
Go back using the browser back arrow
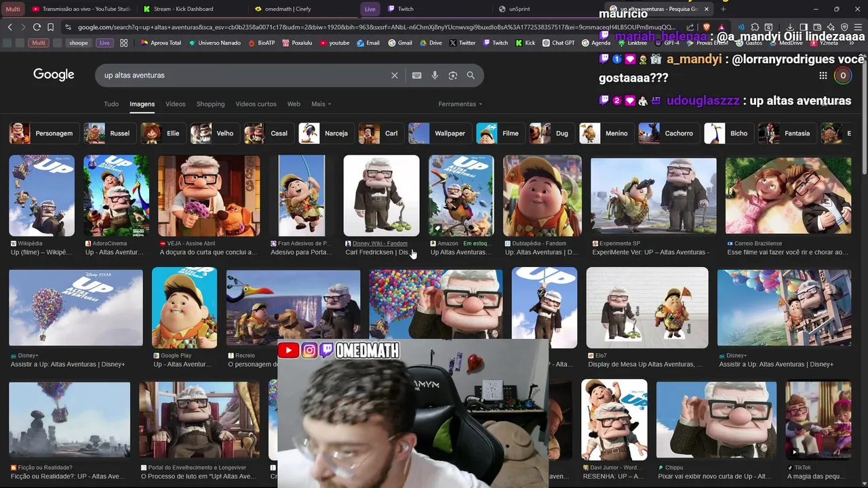[9, 27]
